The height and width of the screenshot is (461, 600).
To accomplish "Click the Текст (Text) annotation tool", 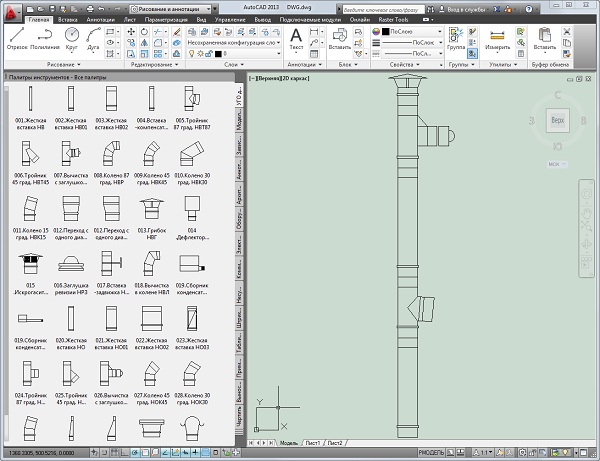I will point(296,37).
